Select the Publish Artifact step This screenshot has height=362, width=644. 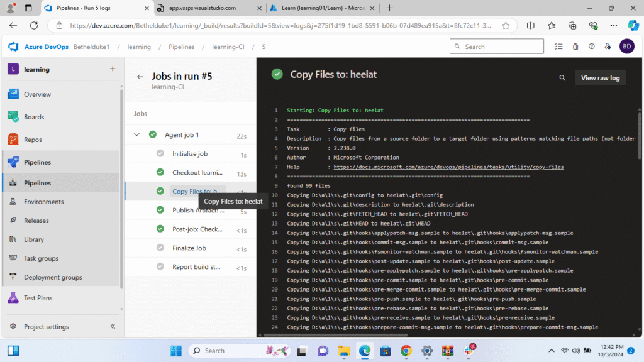pyautogui.click(x=197, y=211)
